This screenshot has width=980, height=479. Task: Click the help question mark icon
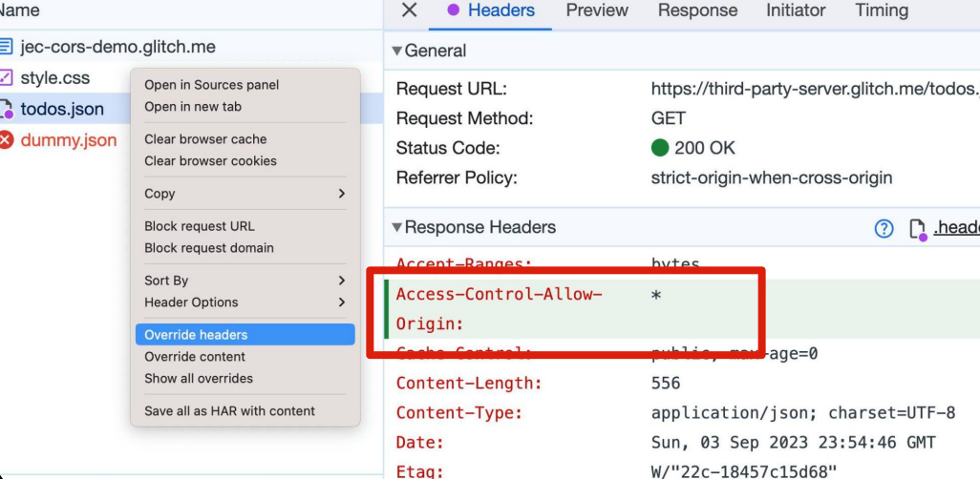tap(884, 228)
